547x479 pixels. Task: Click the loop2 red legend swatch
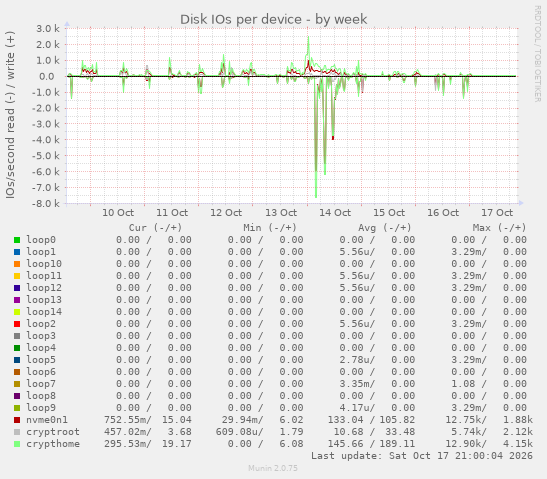pyautogui.click(x=17, y=324)
